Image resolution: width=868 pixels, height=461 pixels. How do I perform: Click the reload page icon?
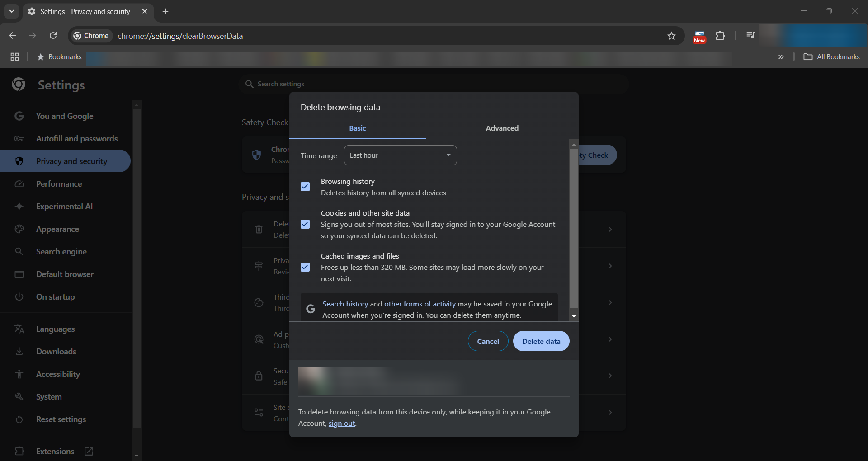[x=53, y=36]
